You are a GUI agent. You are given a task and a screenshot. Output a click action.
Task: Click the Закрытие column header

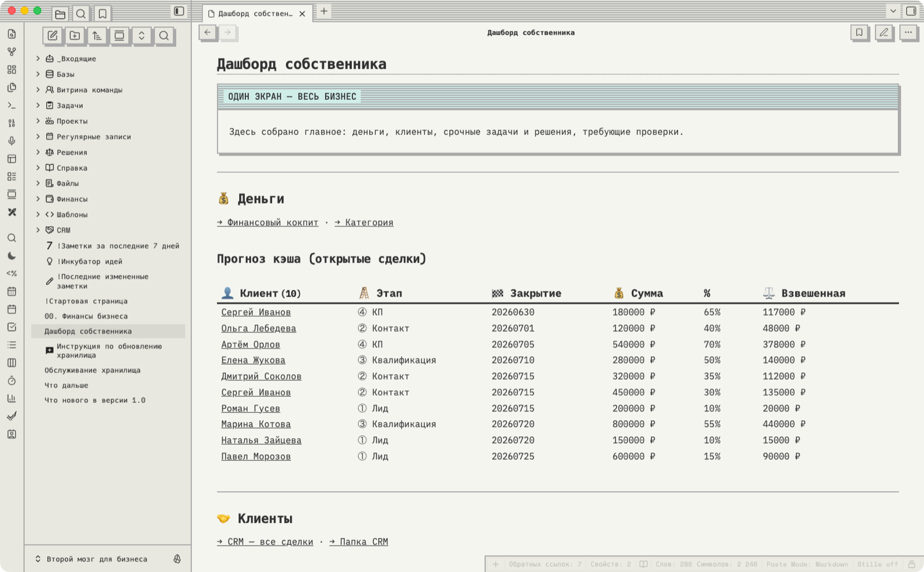click(526, 294)
